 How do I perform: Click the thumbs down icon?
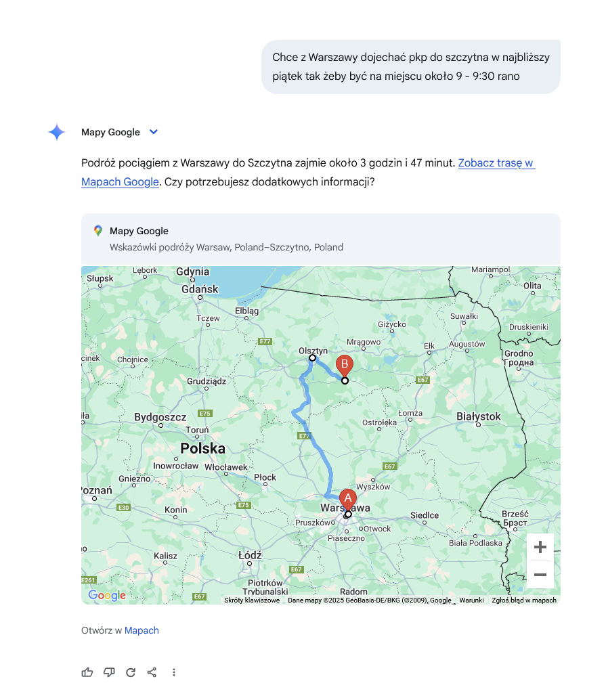pos(109,672)
